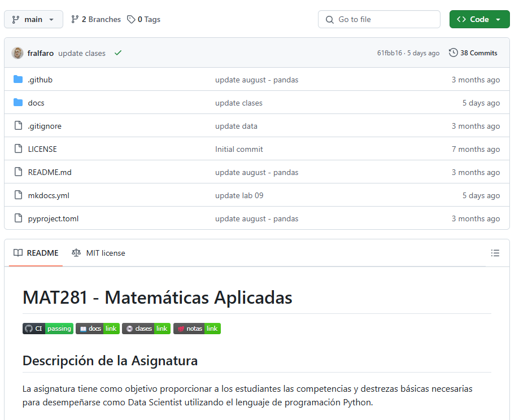
Task: Open the pyproject.toml file
Action: coord(53,218)
